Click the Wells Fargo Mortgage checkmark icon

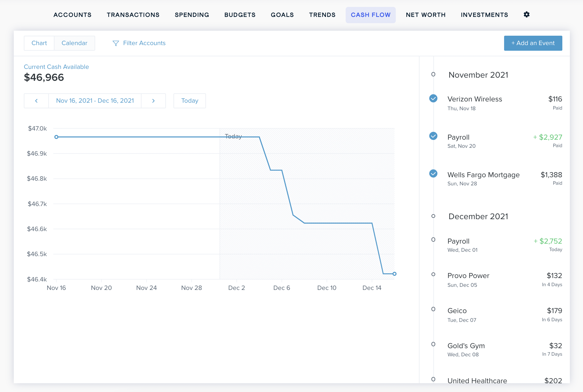433,173
